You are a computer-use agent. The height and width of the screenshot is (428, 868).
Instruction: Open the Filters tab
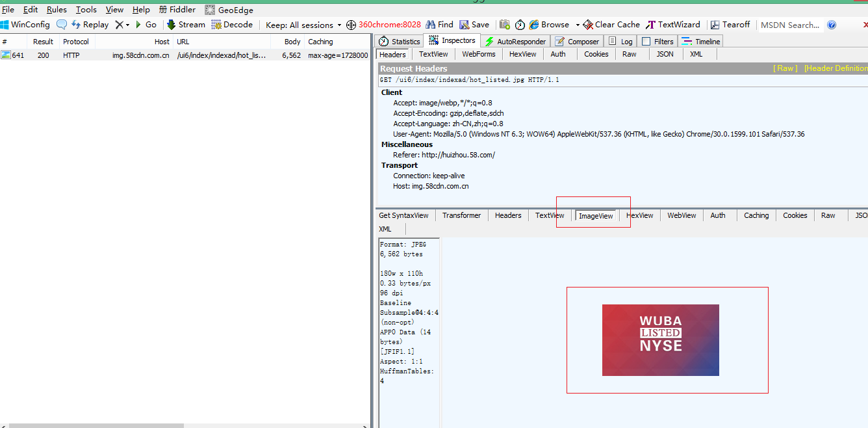(x=657, y=41)
